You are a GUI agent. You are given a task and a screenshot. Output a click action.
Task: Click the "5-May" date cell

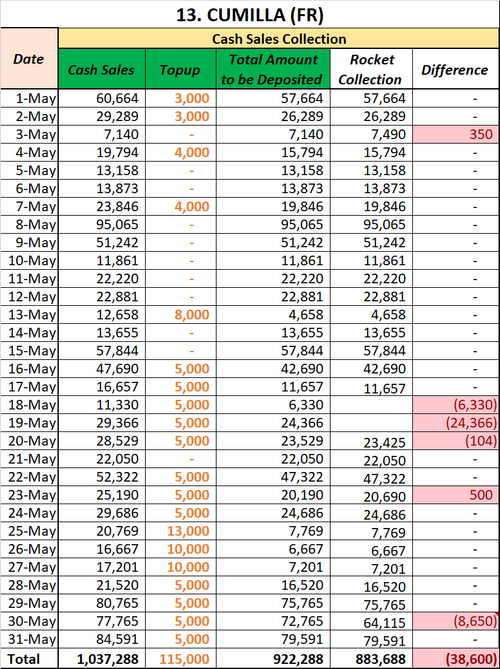tap(29, 171)
